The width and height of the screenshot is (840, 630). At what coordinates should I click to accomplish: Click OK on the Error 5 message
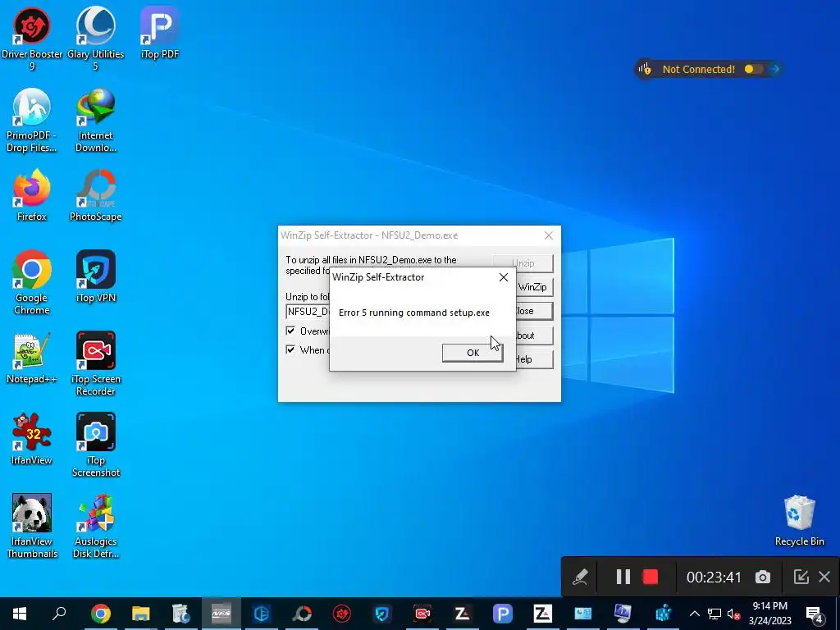point(472,353)
